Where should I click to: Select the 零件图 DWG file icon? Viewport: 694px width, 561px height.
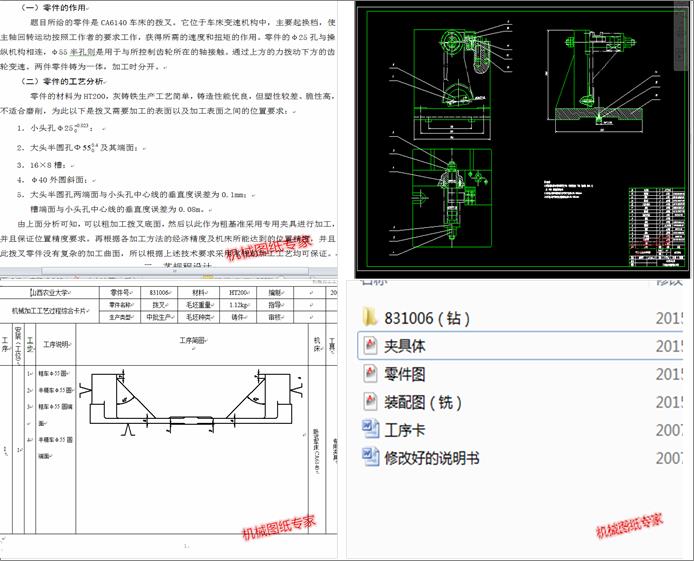coord(370,373)
